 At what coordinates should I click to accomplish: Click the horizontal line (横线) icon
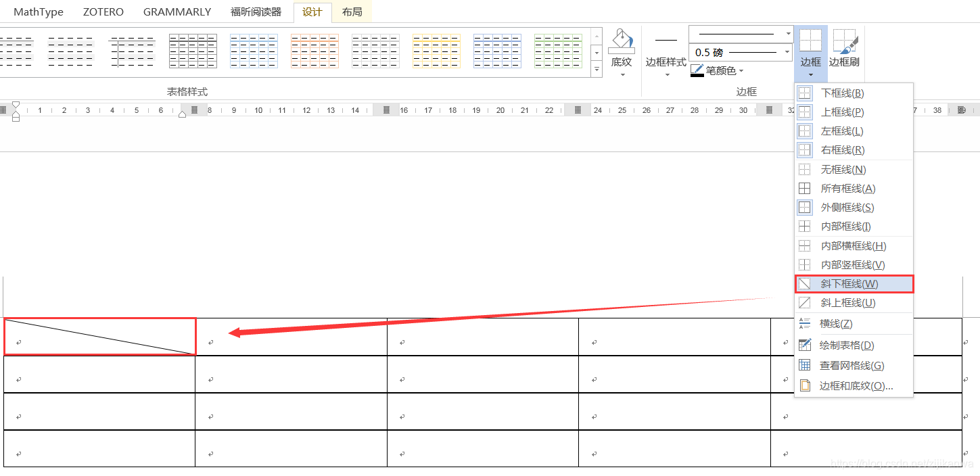point(805,324)
